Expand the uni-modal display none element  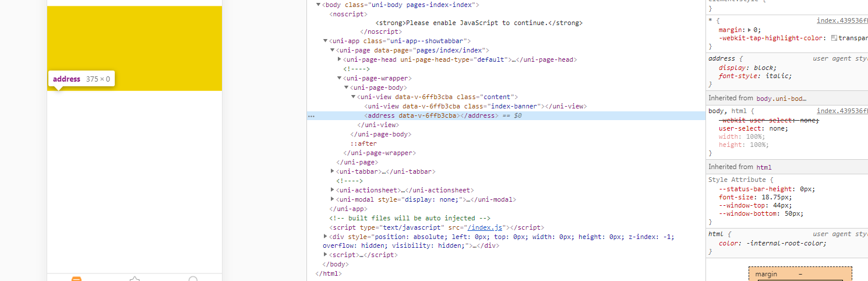332,199
